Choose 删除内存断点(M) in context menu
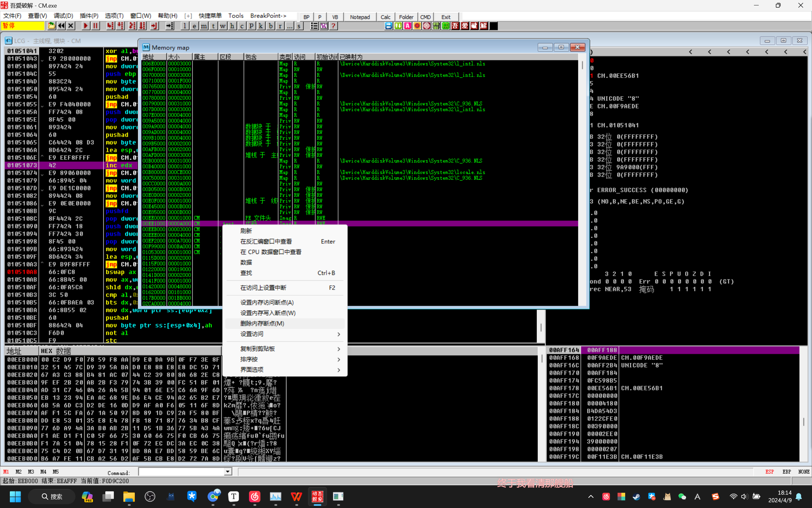Viewport: 812px width, 508px height. (x=285, y=323)
